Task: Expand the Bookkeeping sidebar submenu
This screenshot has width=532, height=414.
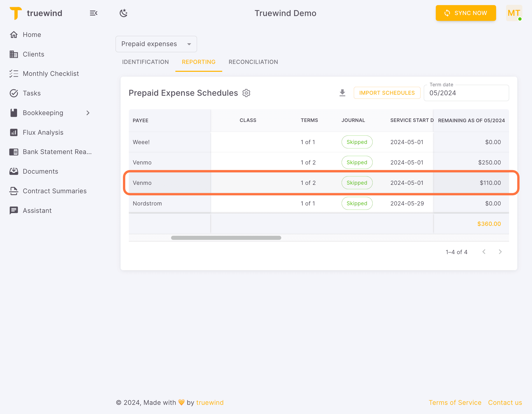Action: (x=88, y=113)
